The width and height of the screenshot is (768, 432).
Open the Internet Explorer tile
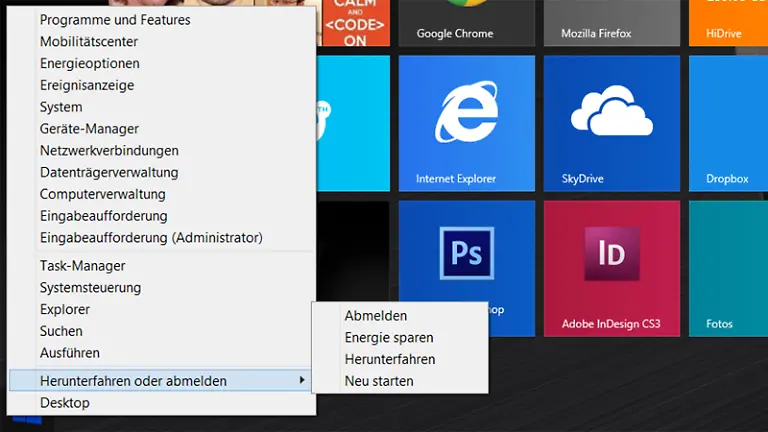(466, 122)
